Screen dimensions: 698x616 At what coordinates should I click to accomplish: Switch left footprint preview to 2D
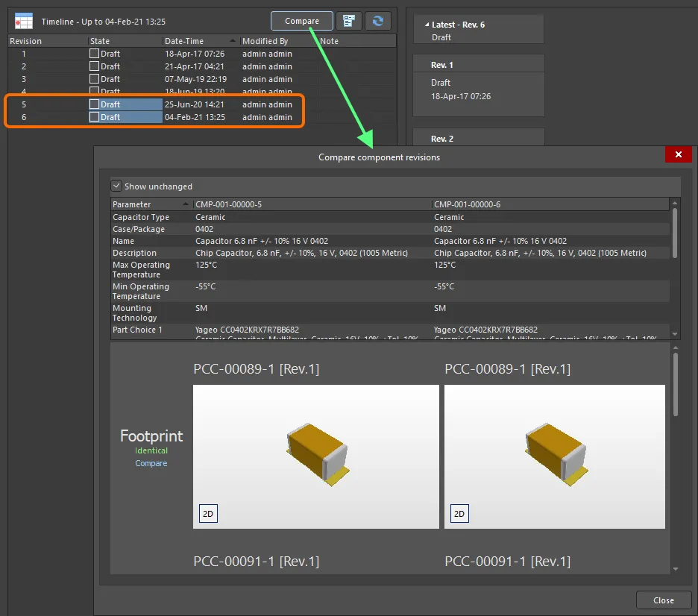207,513
